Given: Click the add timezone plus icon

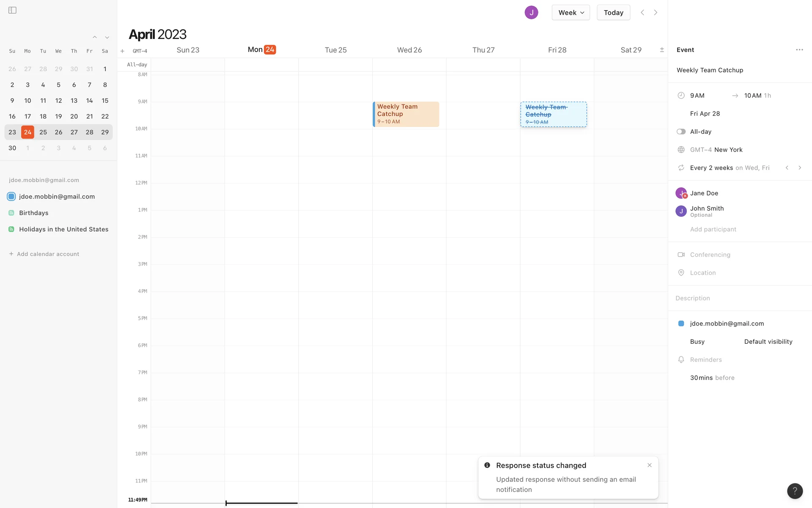Looking at the screenshot, I should 122,51.
